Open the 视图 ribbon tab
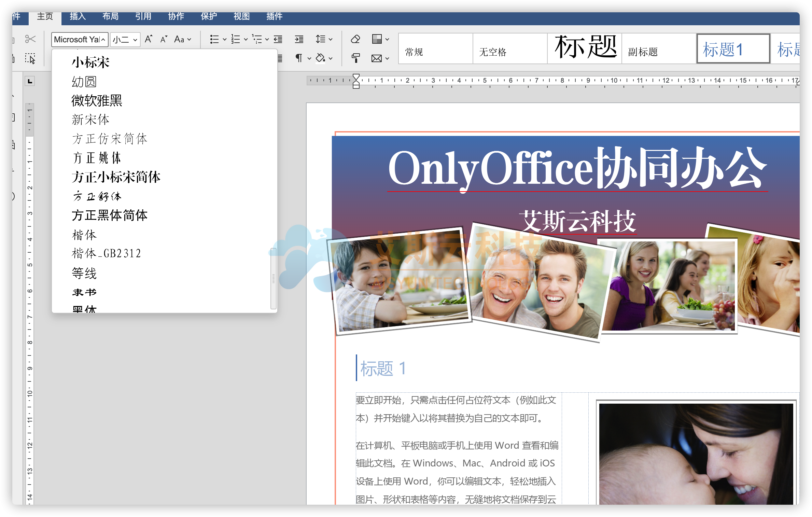 [x=241, y=16]
